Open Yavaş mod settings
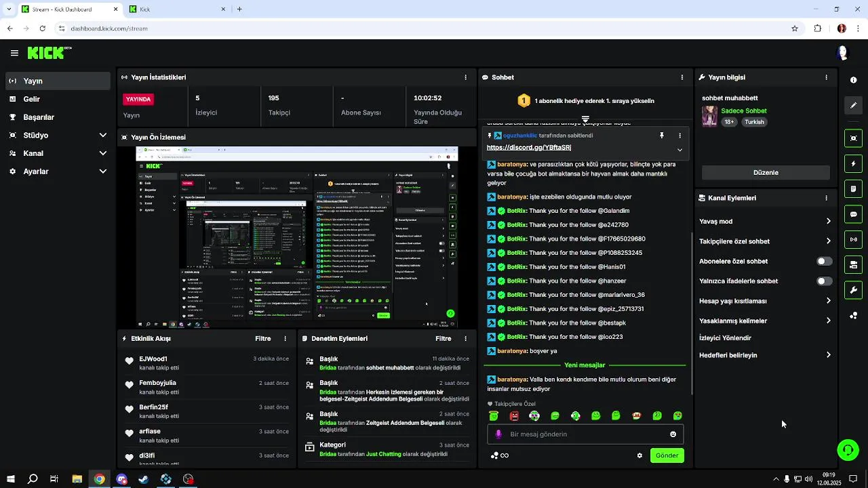The width and height of the screenshot is (868, 488). click(x=765, y=221)
